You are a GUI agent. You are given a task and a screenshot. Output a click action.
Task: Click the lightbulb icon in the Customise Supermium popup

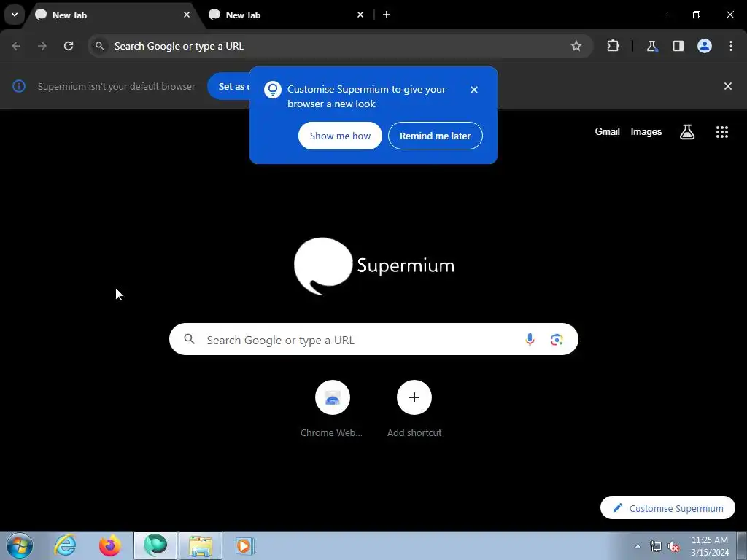click(x=273, y=90)
